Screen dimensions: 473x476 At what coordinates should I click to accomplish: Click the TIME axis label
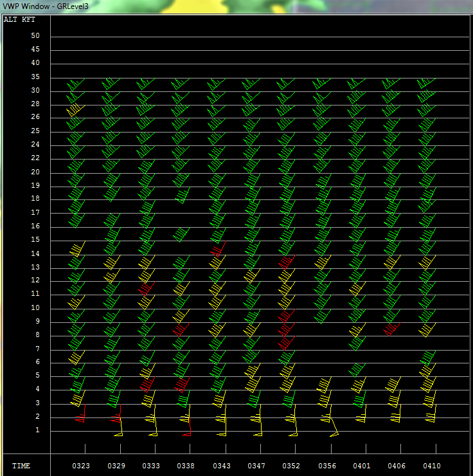pos(21,466)
